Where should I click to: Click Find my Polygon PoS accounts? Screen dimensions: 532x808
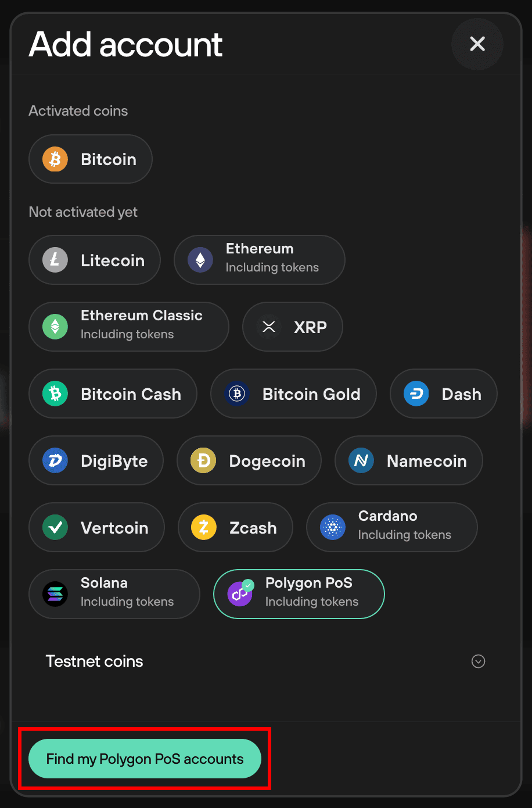pos(145,759)
